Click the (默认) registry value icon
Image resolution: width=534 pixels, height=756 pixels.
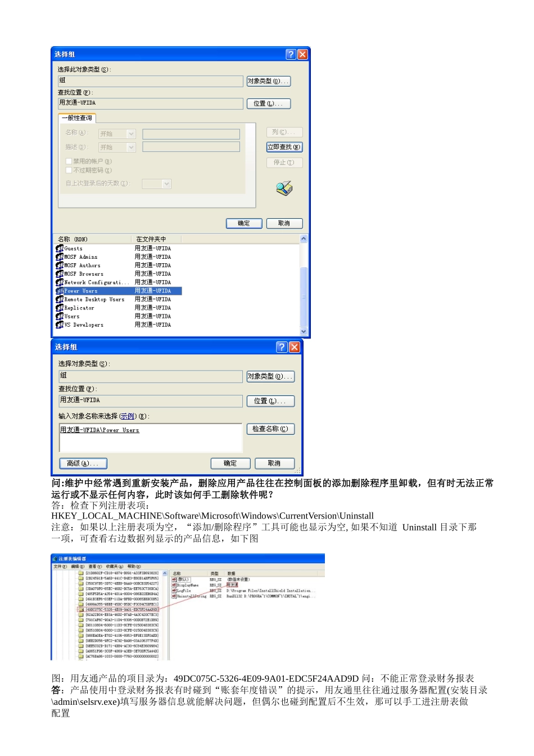[x=174, y=579]
